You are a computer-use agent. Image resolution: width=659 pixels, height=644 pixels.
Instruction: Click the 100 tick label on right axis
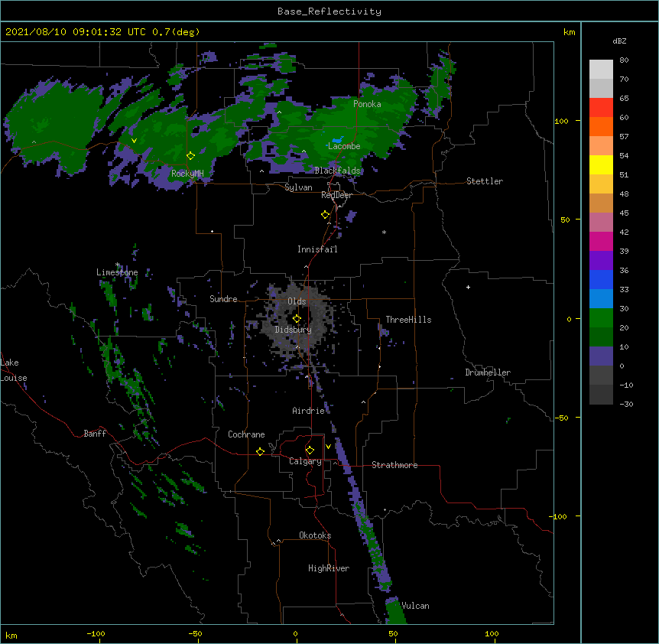[x=561, y=121]
